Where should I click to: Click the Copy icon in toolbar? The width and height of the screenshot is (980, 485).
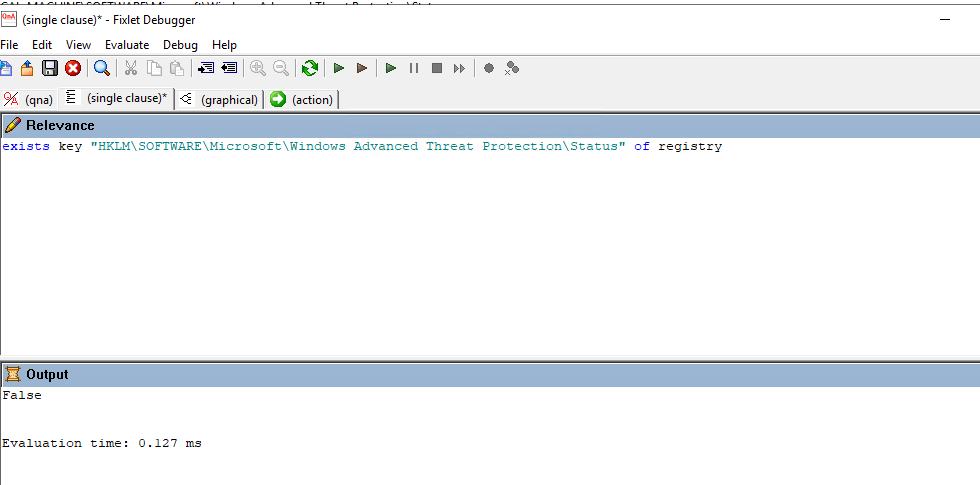coord(154,68)
